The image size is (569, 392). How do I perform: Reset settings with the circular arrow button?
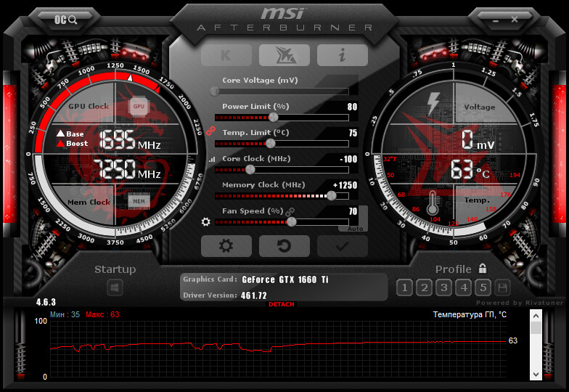click(284, 246)
